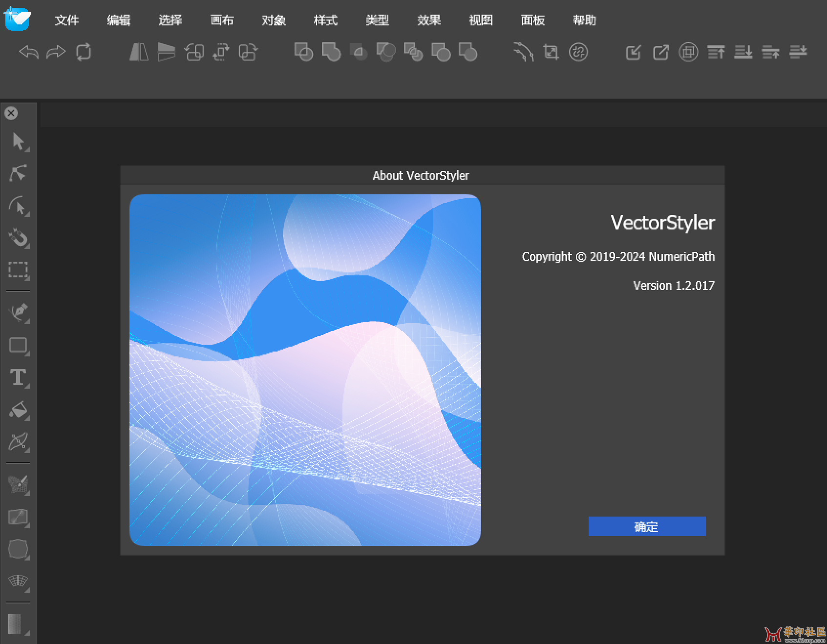Click the flip vertical icon
The height and width of the screenshot is (644, 827).
pyautogui.click(x=166, y=52)
